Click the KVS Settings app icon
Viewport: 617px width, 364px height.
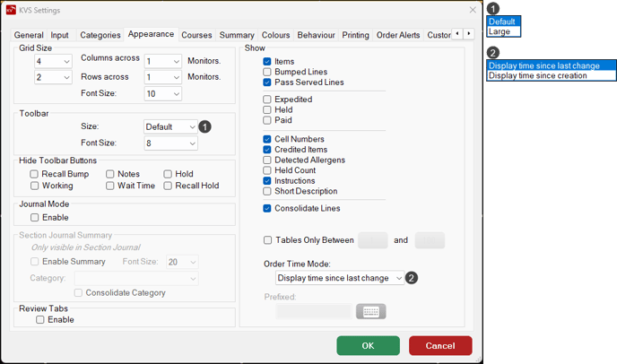pyautogui.click(x=12, y=10)
